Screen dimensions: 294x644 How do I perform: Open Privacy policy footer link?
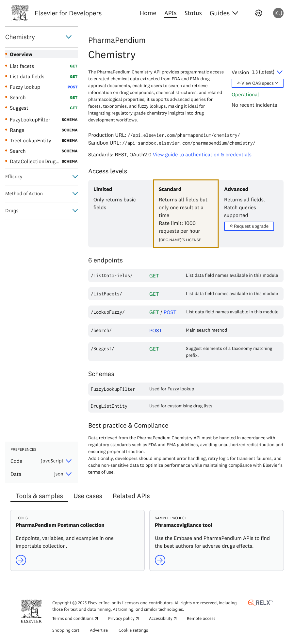point(123,619)
